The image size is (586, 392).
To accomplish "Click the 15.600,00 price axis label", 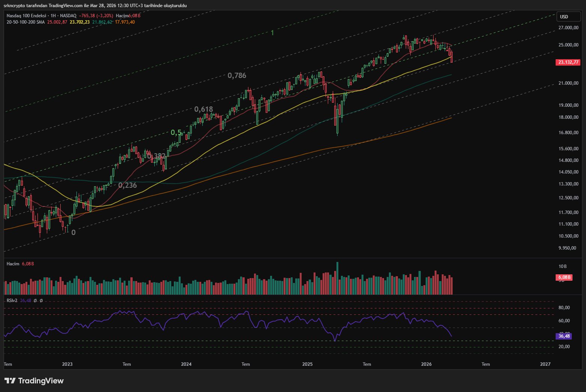I will click(x=568, y=149).
